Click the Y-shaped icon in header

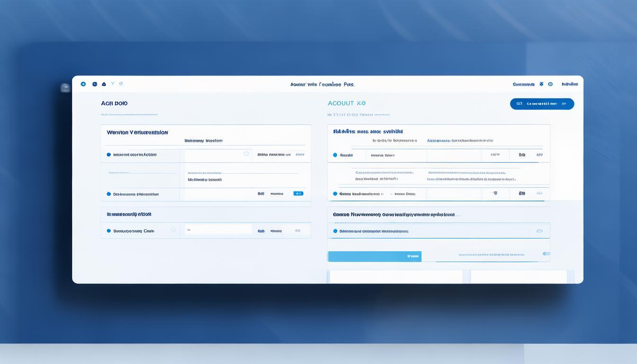pos(113,83)
